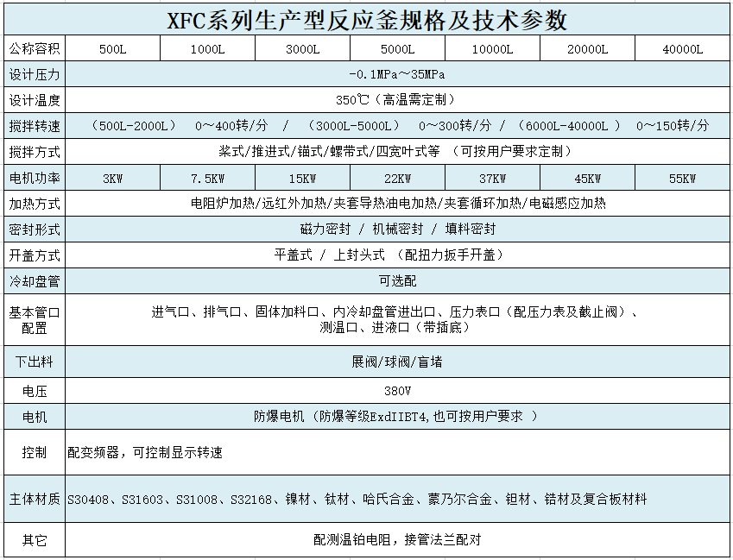Select the 55KW motor power cell
Screen dimensions: 733x560
pyautogui.click(x=682, y=179)
